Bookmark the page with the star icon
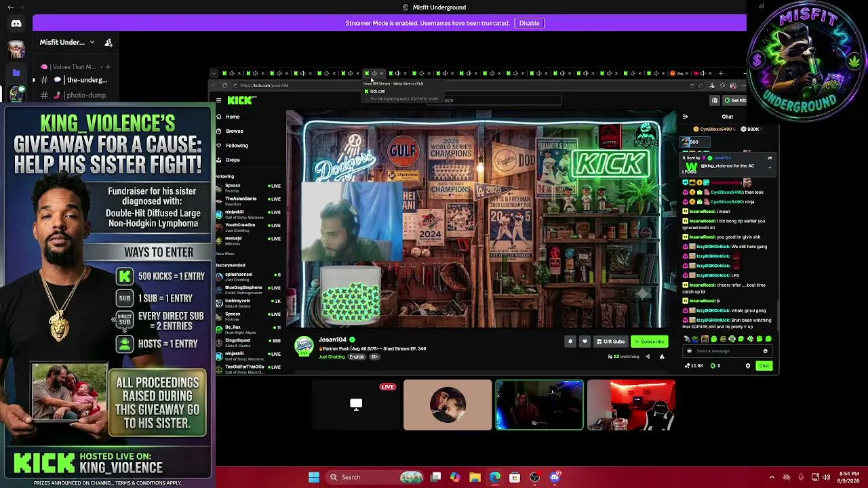The width and height of the screenshot is (868, 488). coord(702,85)
